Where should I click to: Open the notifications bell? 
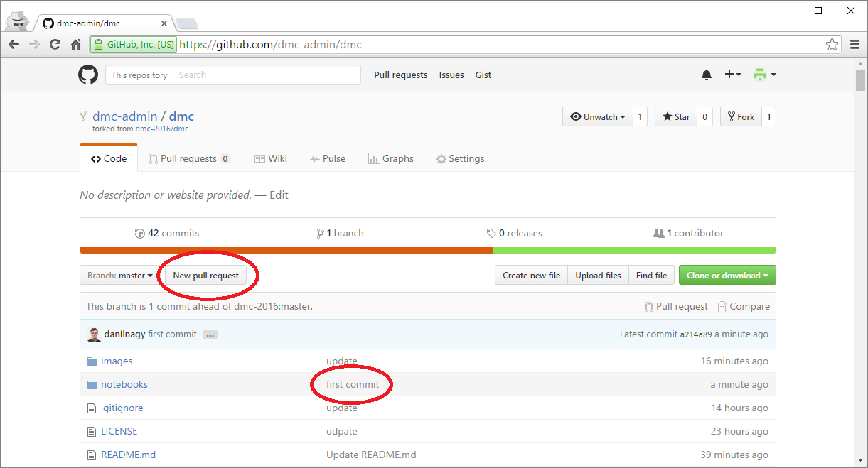point(707,75)
